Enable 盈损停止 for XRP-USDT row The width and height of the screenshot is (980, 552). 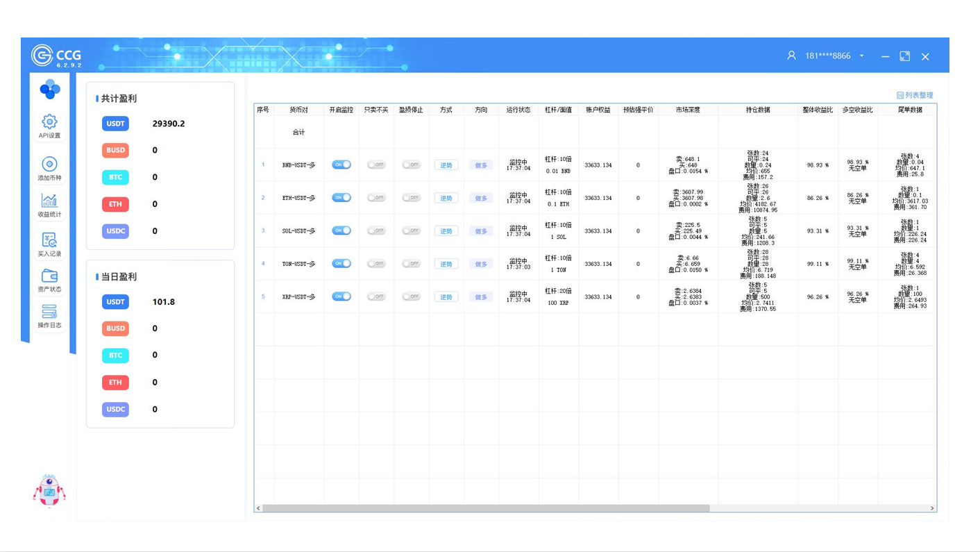411,296
